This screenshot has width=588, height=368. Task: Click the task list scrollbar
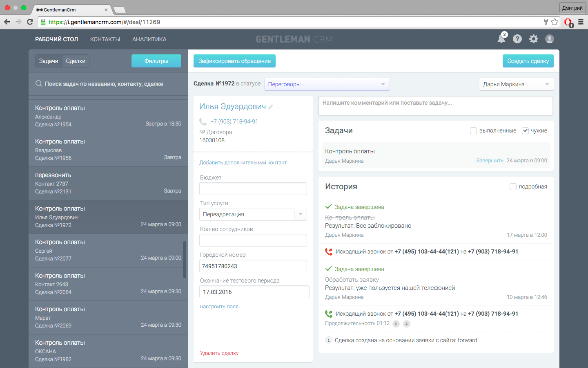pyautogui.click(x=185, y=260)
